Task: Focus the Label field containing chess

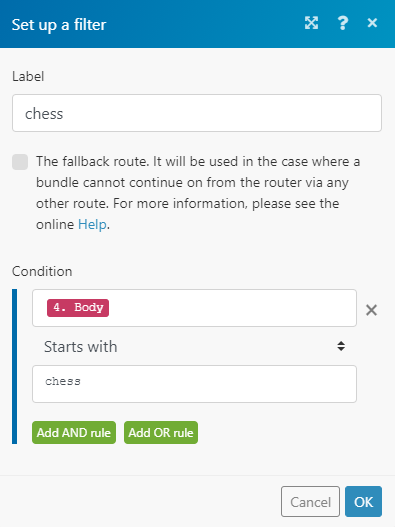Action: coord(197,113)
